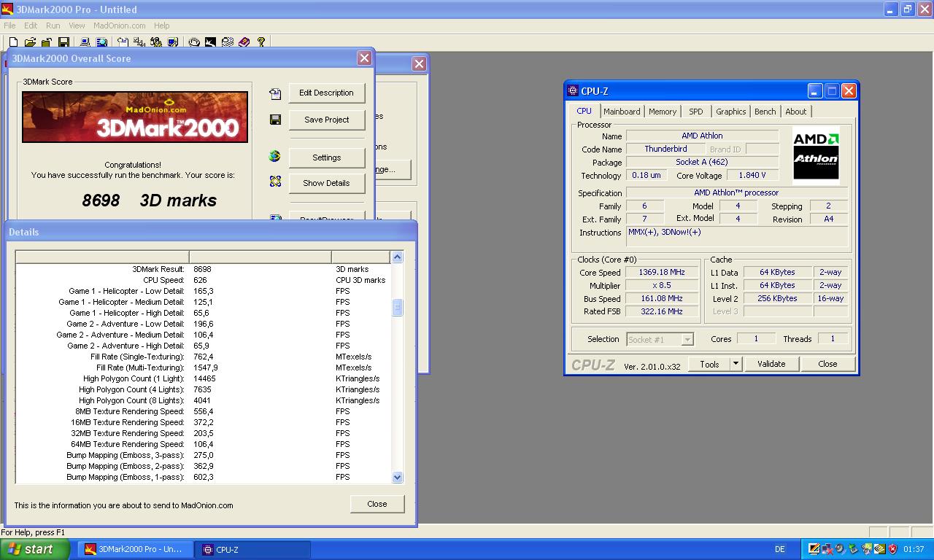934x560 pixels.
Task: Switch to the Mainboard tab in CPU-Z
Action: (622, 112)
